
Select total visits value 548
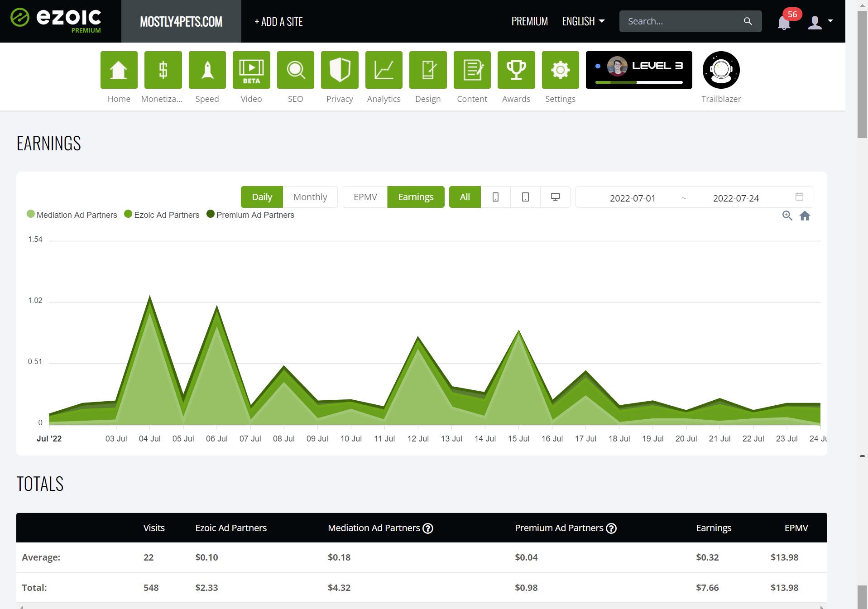151,588
